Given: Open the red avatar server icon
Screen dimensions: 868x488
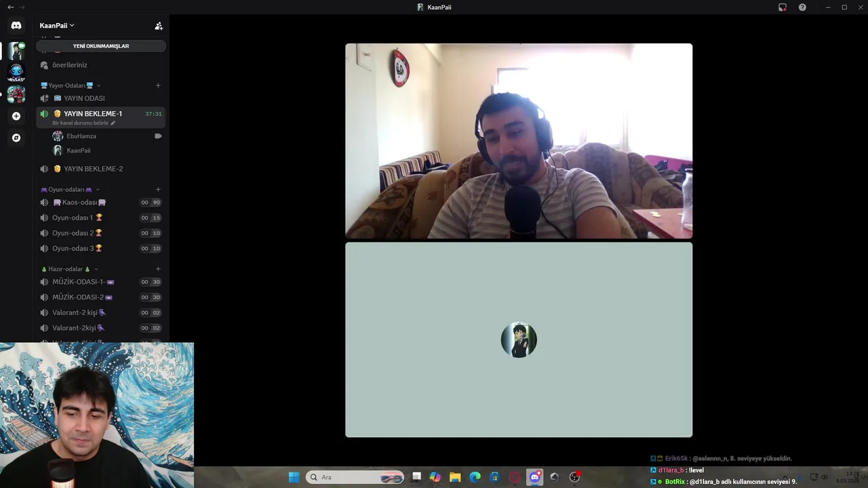Looking at the screenshot, I should (x=16, y=94).
